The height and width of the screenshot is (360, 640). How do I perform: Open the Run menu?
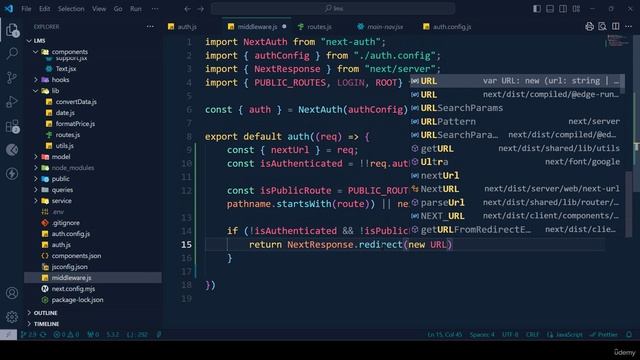click(136, 9)
